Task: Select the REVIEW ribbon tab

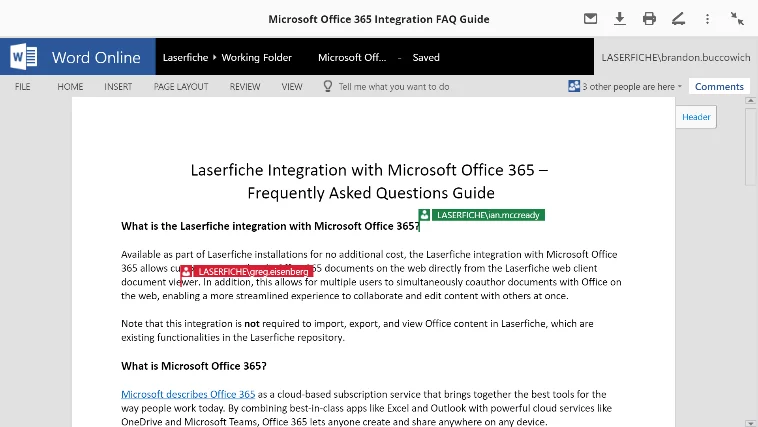Action: pyautogui.click(x=245, y=87)
